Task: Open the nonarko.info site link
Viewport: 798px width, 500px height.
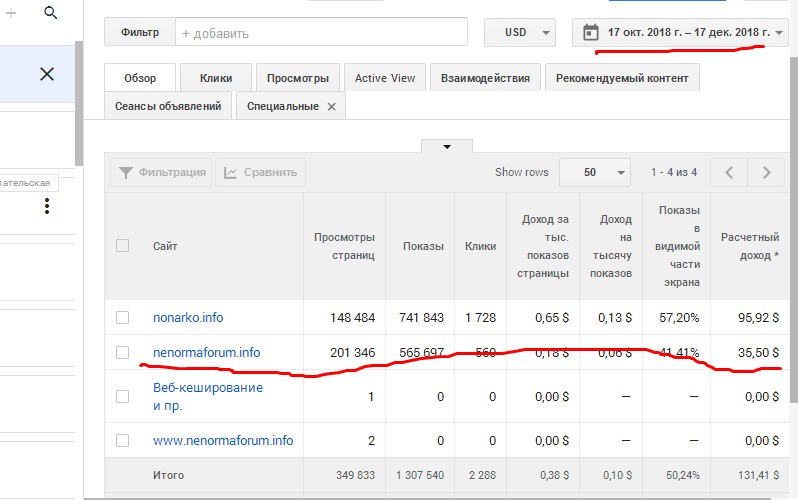Action: [x=188, y=317]
